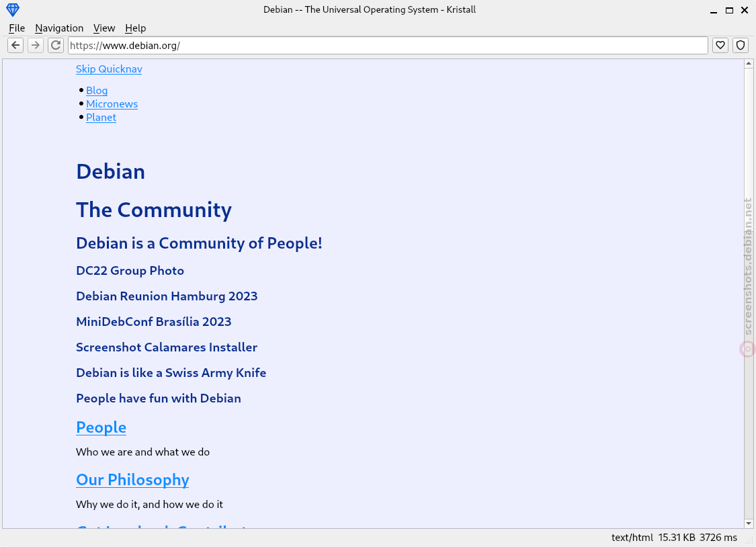Viewport: 756px width, 547px height.
Task: Open the File menu
Action: pos(17,28)
